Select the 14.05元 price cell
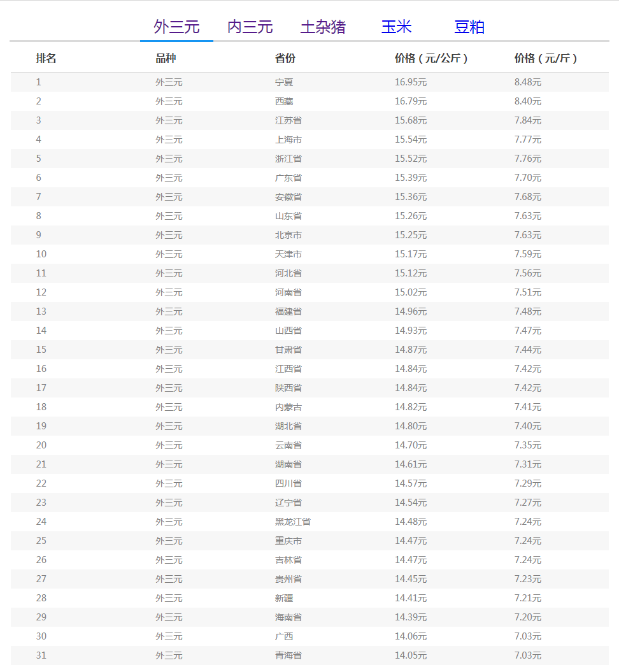 (x=411, y=655)
